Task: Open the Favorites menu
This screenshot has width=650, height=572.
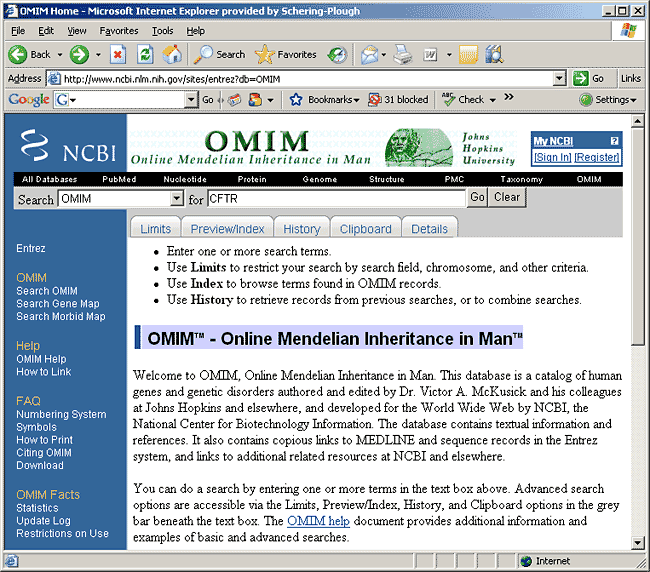Action: 119,31
